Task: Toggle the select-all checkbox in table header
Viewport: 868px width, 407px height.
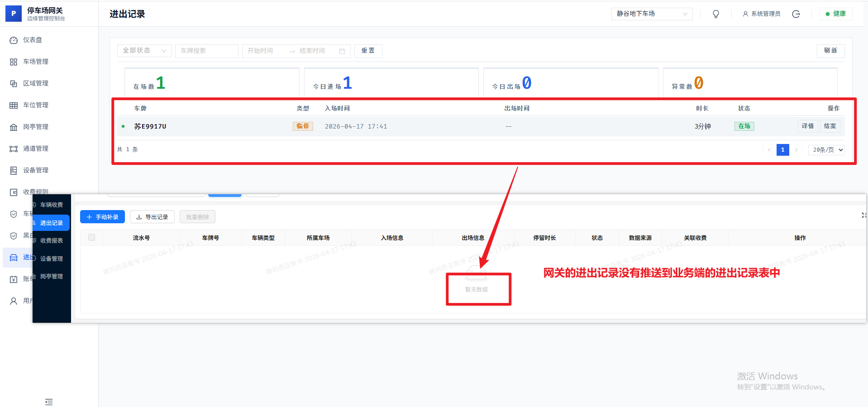Action: coord(92,238)
